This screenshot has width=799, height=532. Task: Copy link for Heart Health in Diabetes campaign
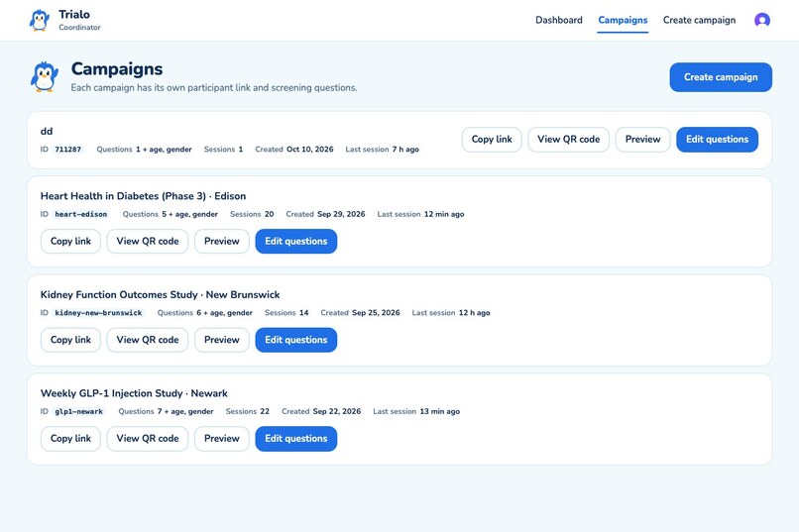tap(70, 242)
